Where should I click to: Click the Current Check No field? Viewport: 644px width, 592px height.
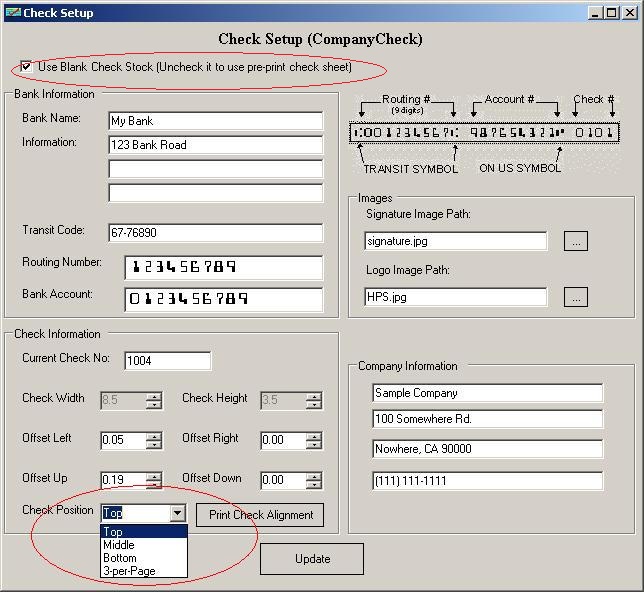(x=167, y=361)
